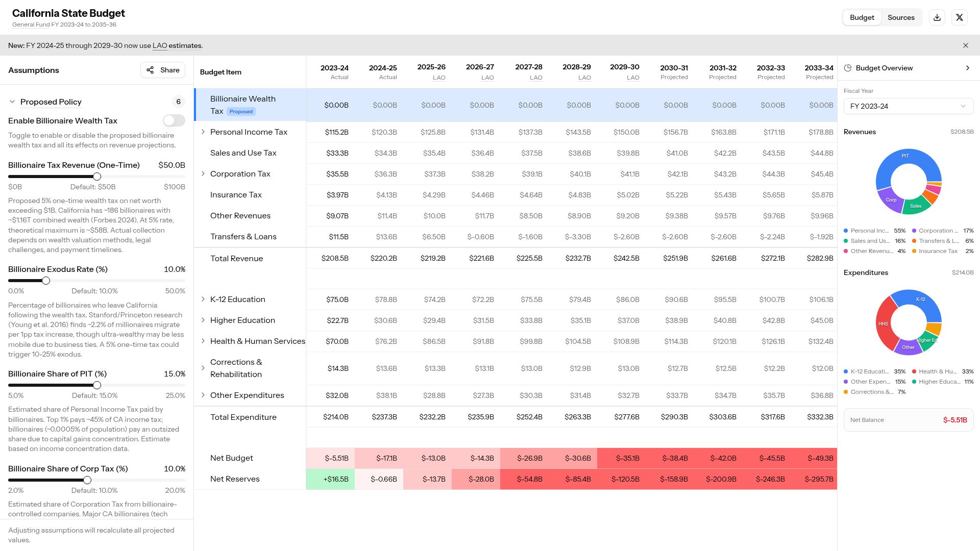Expand Health & Human Services row
Viewport: 980px width, 551px height.
[x=203, y=341]
